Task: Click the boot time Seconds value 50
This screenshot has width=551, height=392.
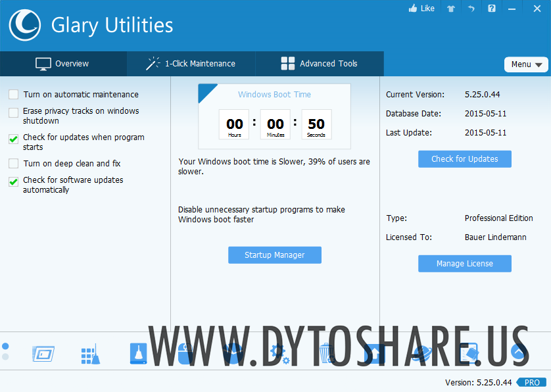Action: click(x=316, y=124)
